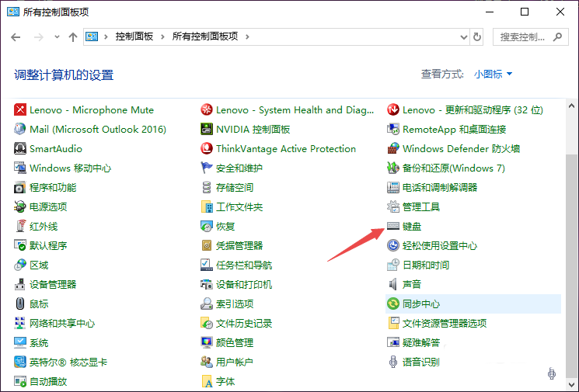Open Lenovo 更新和驱动程序 (32 位) link
Screen dimensions: 579x392
(473, 110)
